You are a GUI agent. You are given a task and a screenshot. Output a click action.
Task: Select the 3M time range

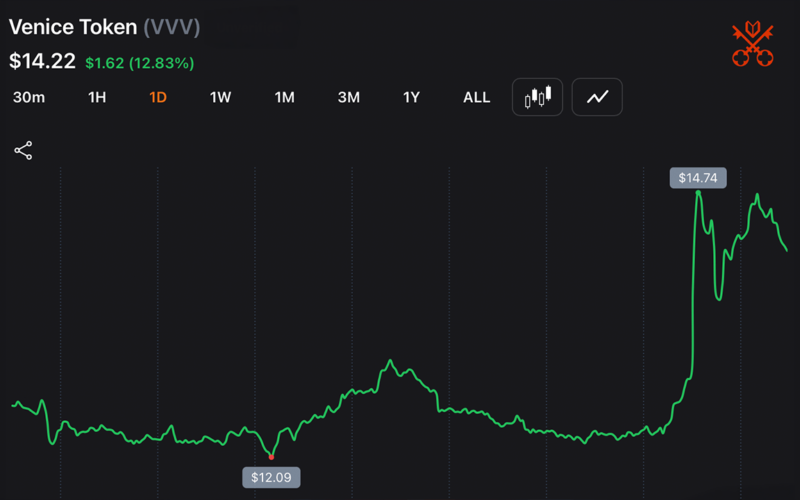coord(349,97)
